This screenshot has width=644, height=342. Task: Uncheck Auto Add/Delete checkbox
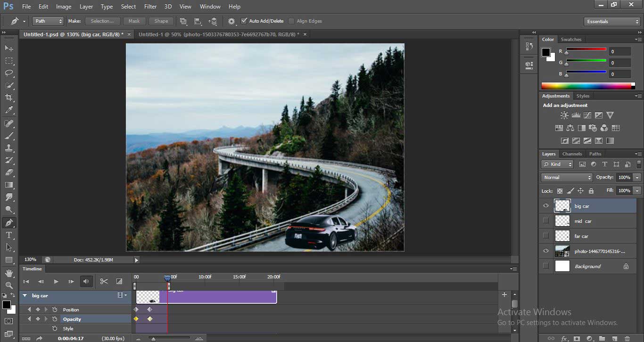244,21
